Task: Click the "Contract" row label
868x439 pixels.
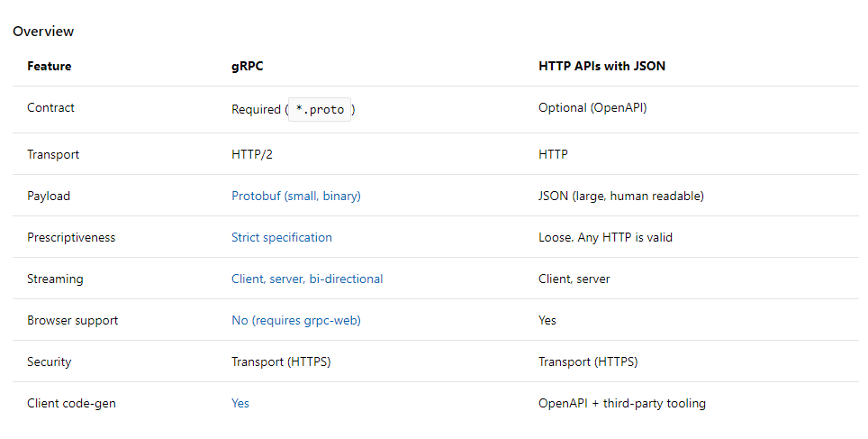Action: (50, 107)
